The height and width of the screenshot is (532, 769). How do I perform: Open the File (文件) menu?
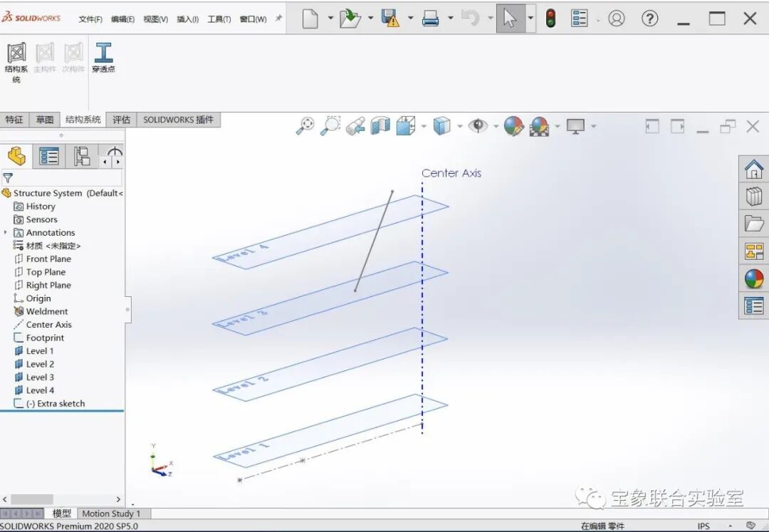pyautogui.click(x=90, y=19)
